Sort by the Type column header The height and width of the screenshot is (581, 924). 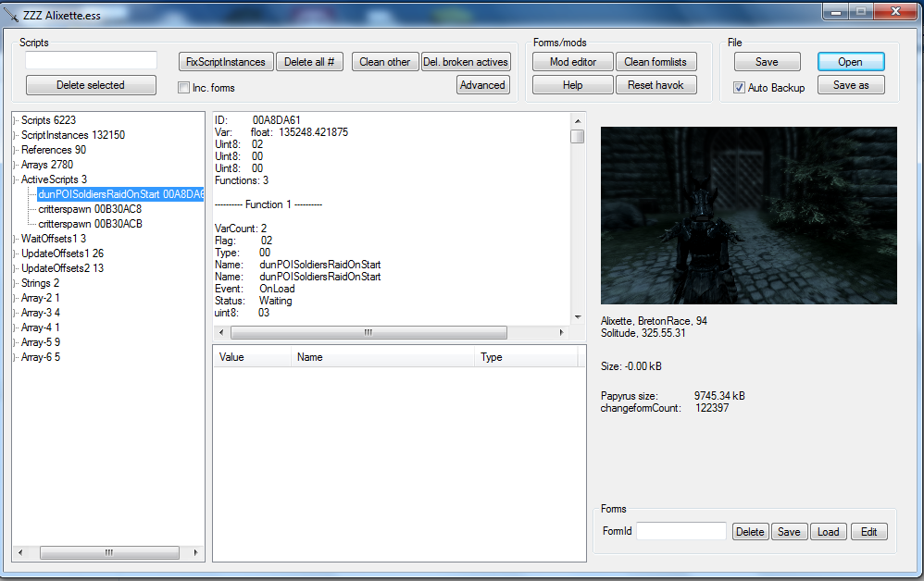click(x=526, y=357)
